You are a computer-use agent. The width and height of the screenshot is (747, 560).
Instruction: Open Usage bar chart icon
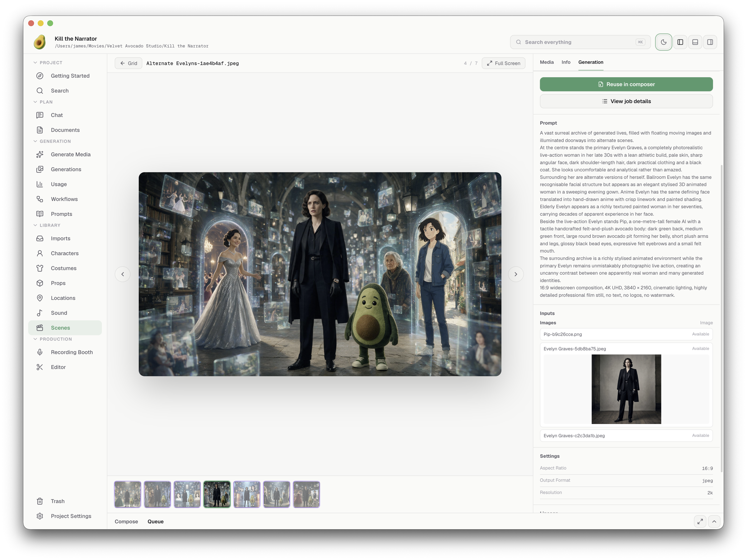tap(40, 184)
